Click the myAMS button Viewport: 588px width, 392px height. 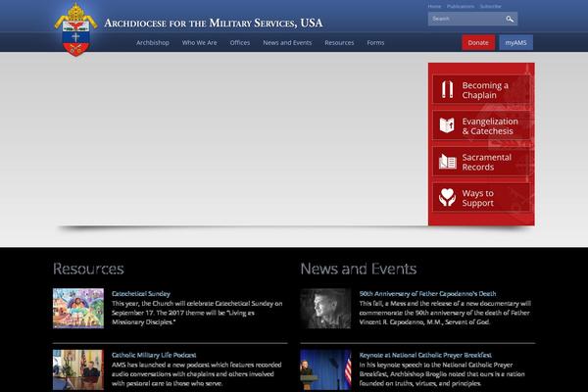516,43
